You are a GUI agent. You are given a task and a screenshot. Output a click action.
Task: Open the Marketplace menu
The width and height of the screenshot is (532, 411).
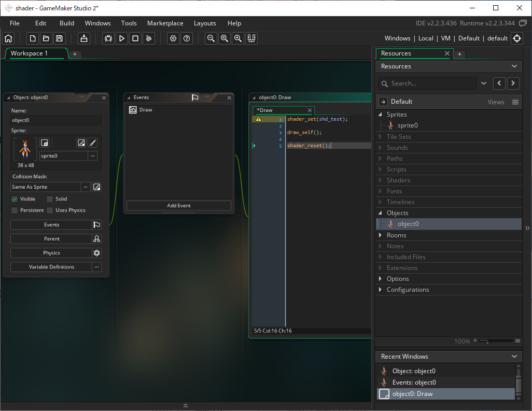165,23
